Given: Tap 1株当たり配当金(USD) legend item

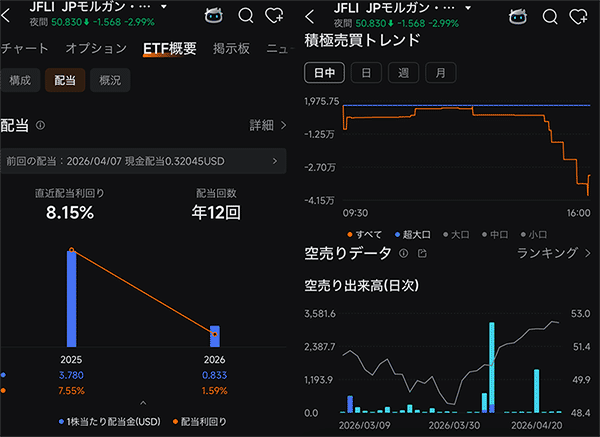Looking at the screenshot, I should pyautogui.click(x=110, y=422).
